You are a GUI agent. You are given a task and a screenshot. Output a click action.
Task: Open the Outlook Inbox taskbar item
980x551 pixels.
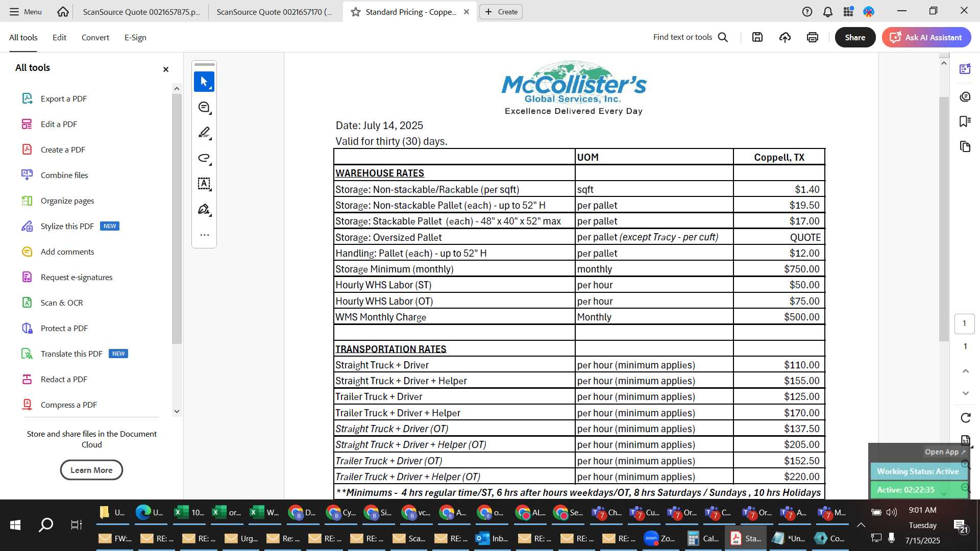tap(493, 538)
